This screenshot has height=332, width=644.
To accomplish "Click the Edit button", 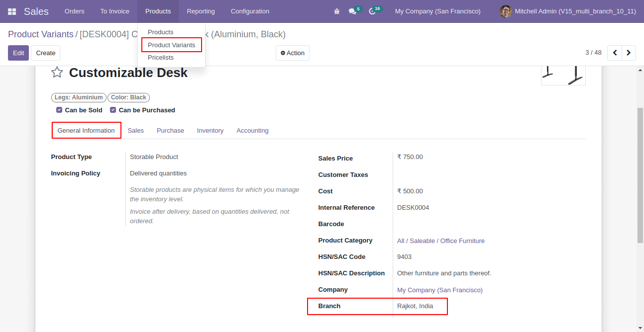I will (x=18, y=53).
